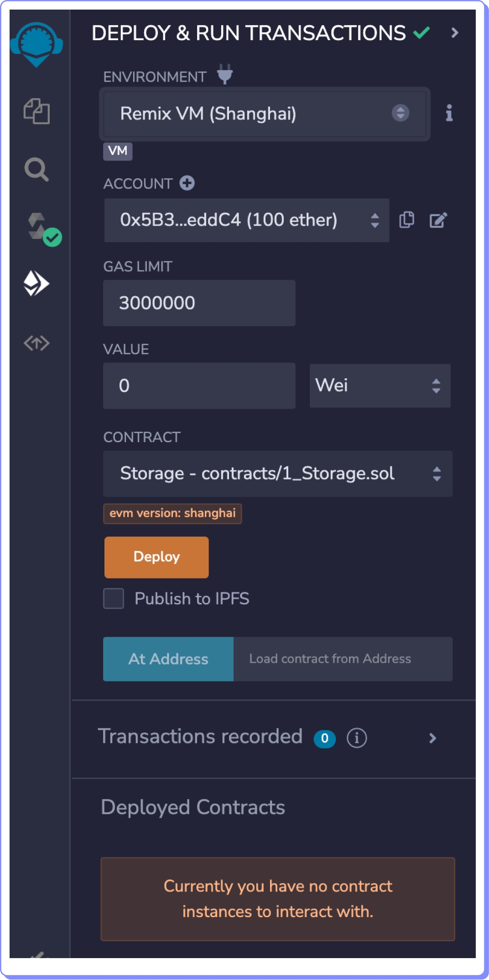Click the Remix logo home icon
This screenshot has width=489, height=980.
pyautogui.click(x=36, y=44)
